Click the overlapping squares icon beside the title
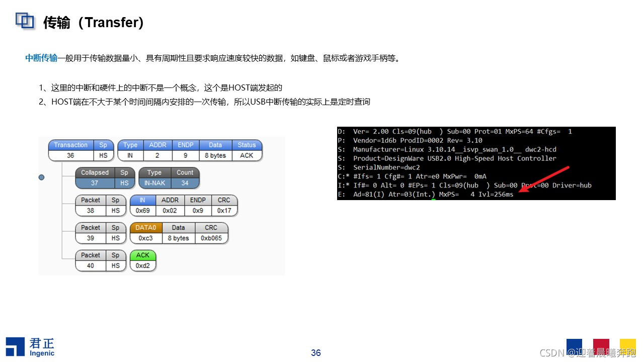Viewport: 644px width, 362px height. pos(25,20)
